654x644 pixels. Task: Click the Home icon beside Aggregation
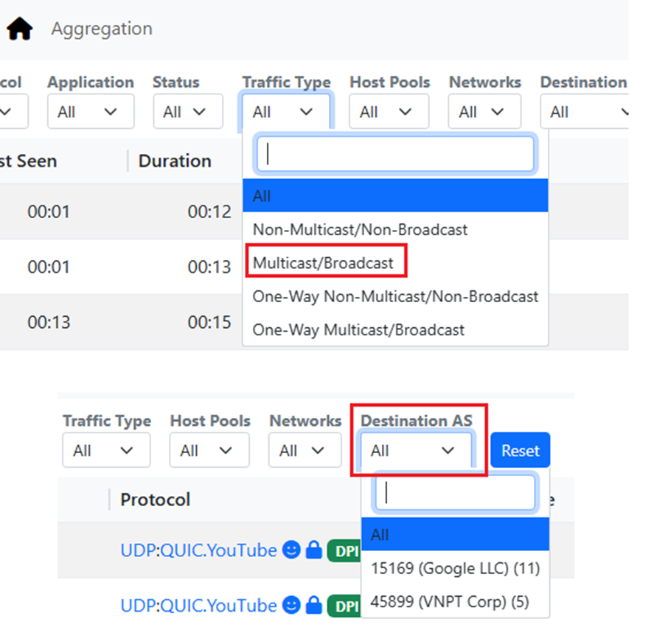pos(20,29)
